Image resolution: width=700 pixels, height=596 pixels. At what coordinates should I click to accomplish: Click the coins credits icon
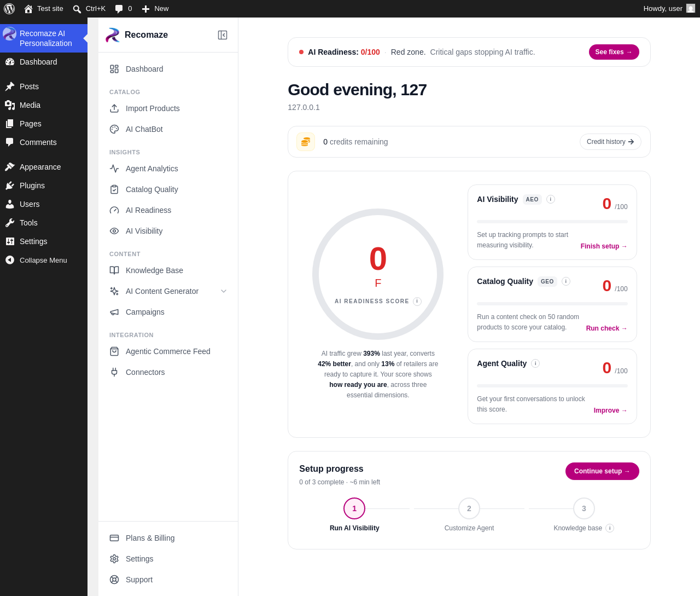coord(306,142)
